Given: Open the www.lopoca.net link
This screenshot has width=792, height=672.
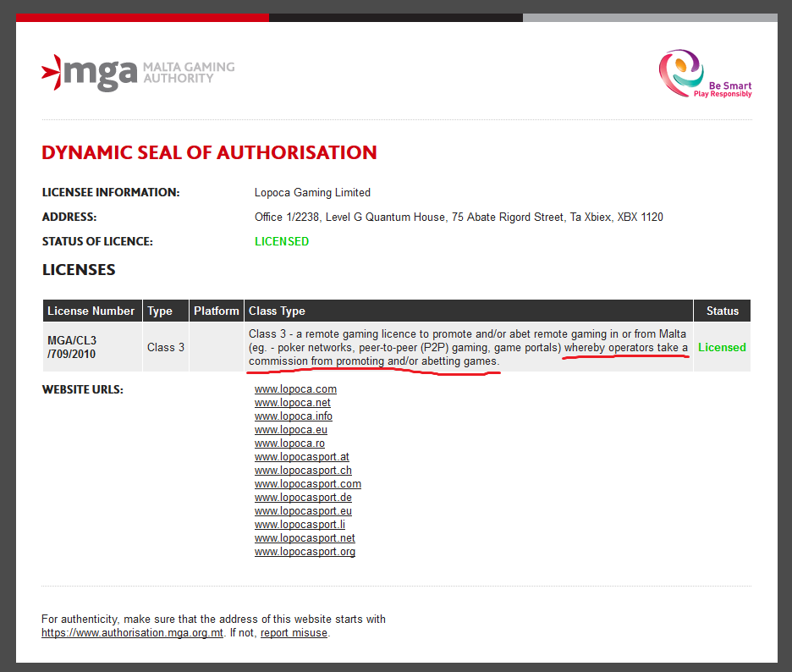Looking at the screenshot, I should click(x=293, y=403).
